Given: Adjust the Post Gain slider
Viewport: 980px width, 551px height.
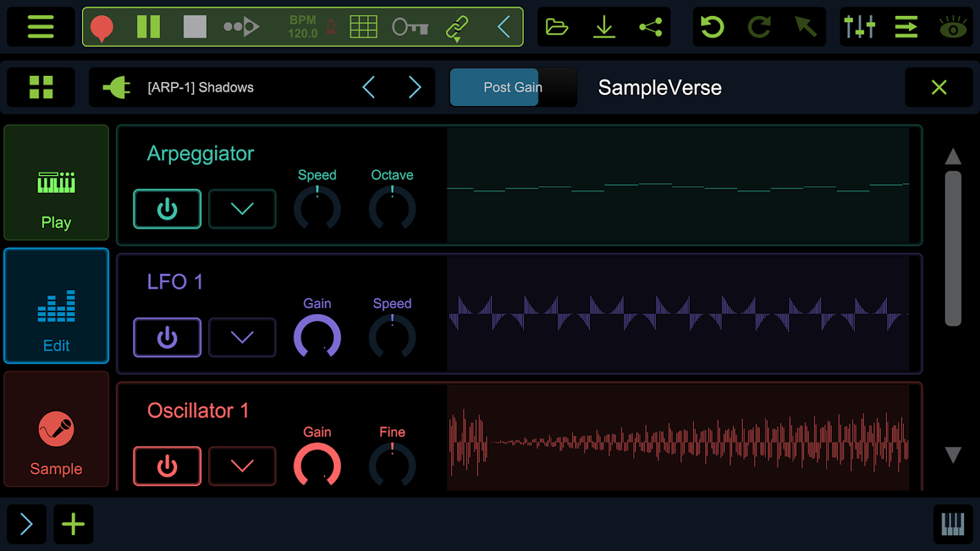Looking at the screenshot, I should (513, 87).
